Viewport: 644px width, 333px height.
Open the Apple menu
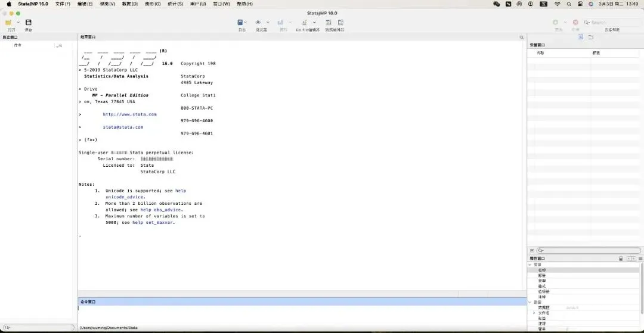pyautogui.click(x=8, y=4)
